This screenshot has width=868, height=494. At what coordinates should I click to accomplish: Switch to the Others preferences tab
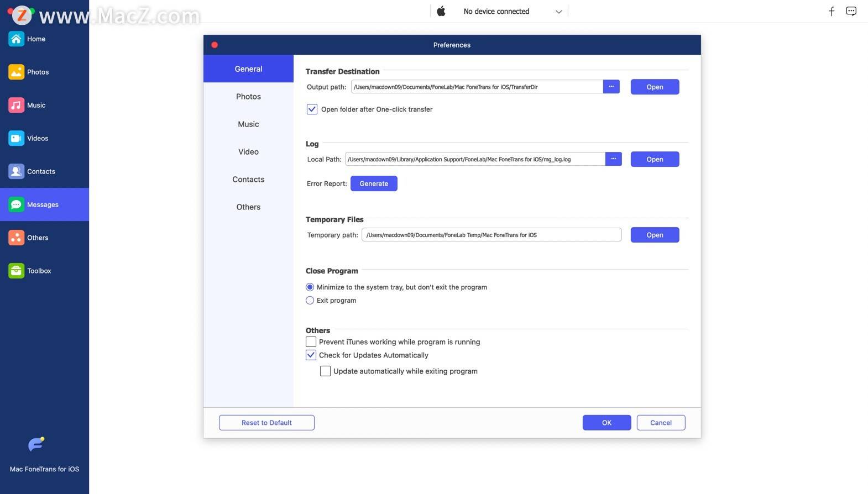click(x=248, y=207)
